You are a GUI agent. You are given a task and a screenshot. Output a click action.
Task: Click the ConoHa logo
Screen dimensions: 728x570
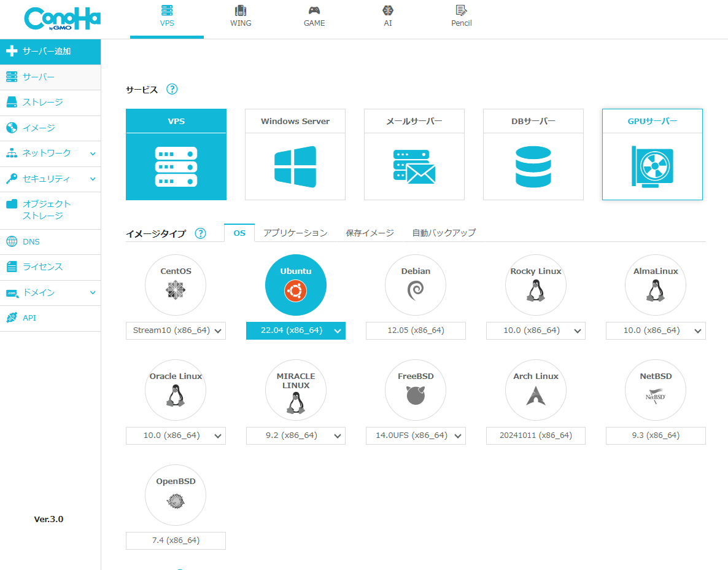(x=62, y=19)
